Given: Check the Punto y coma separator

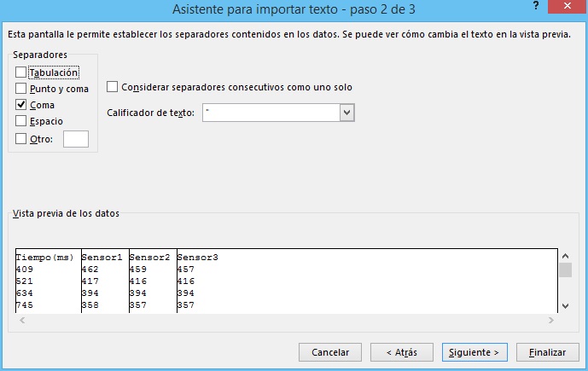Looking at the screenshot, I should pos(21,89).
